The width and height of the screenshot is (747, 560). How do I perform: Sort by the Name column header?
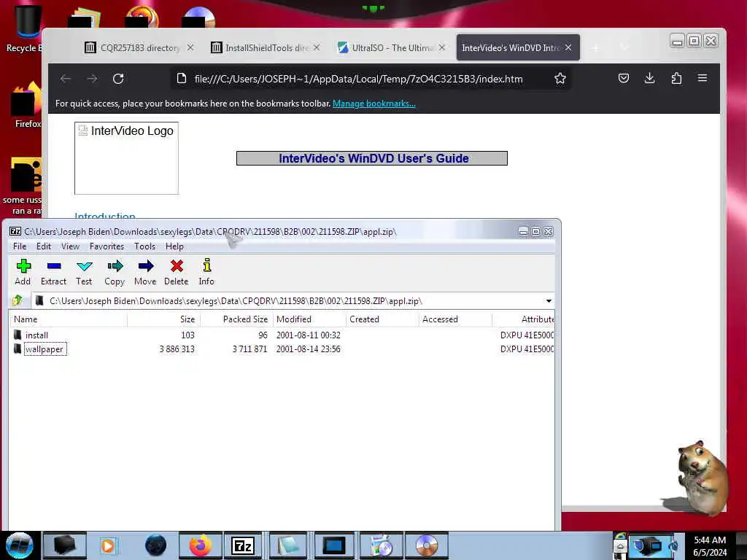click(68, 319)
